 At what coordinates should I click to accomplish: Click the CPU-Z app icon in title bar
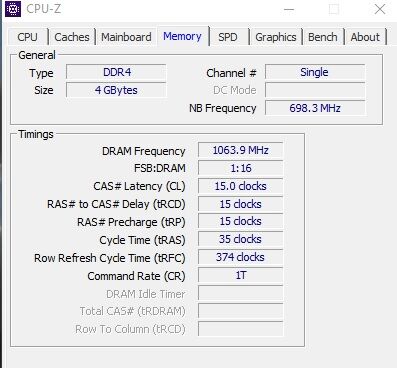coord(13,9)
